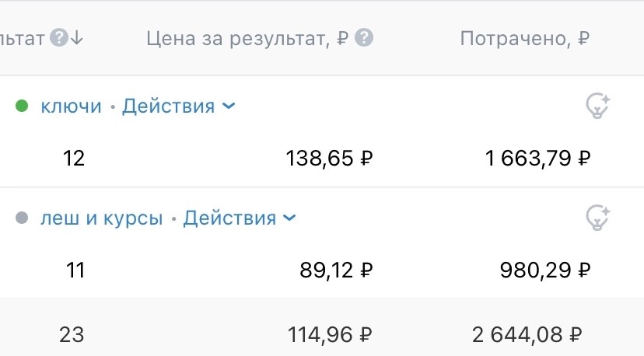Toggle the gray status dot for леш и курсы

click(22, 218)
